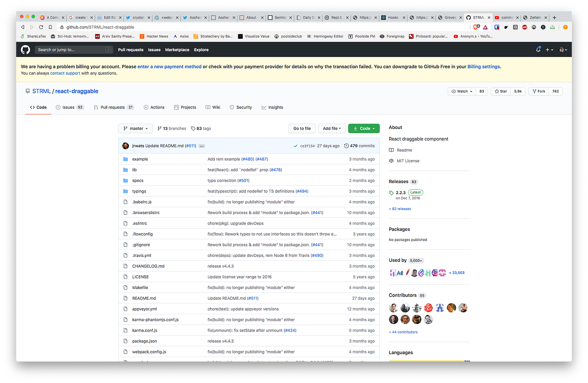The image size is (588, 383).
Task: Open the Watch dropdown
Action: (462, 91)
